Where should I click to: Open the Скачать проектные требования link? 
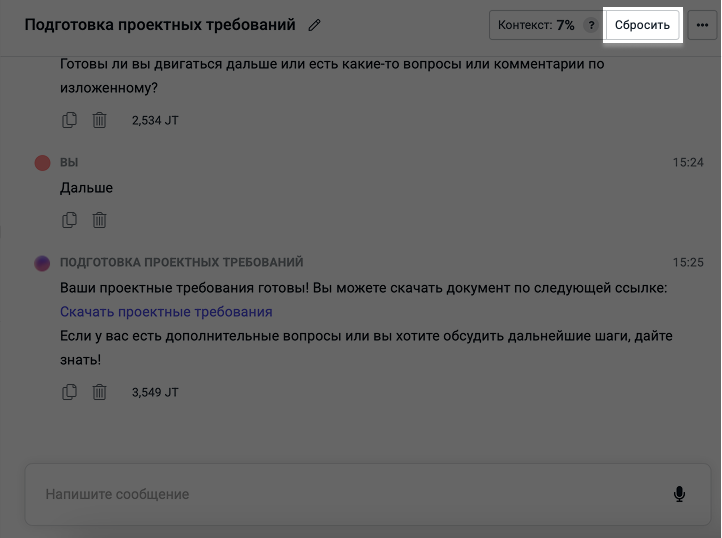[166, 312]
